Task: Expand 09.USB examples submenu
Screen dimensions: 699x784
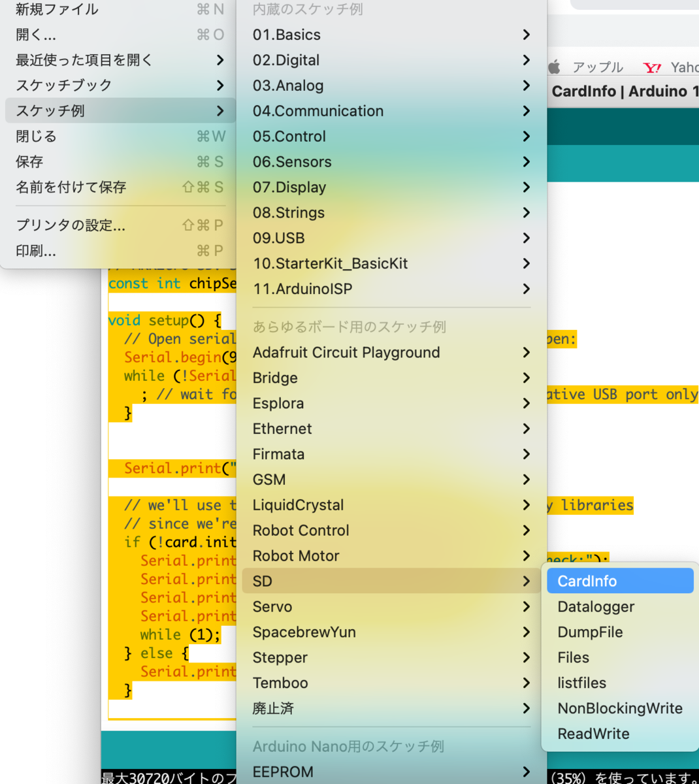Action: [391, 238]
